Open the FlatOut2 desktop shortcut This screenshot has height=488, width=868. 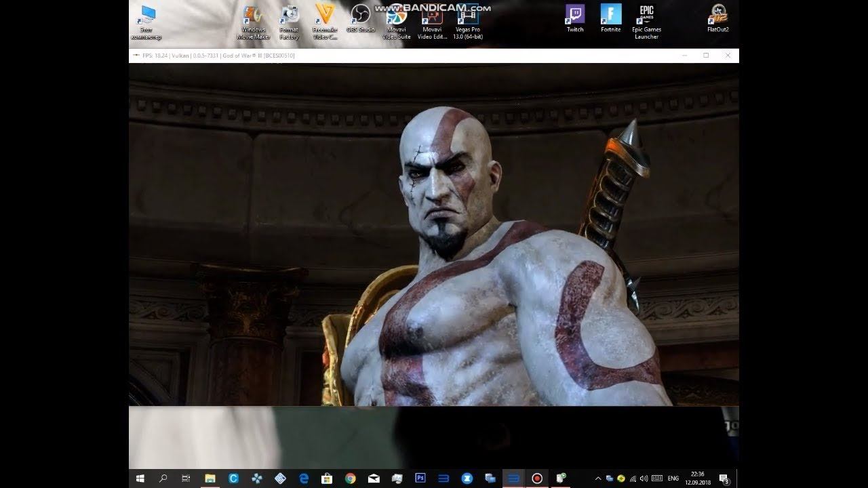pyautogui.click(x=718, y=19)
